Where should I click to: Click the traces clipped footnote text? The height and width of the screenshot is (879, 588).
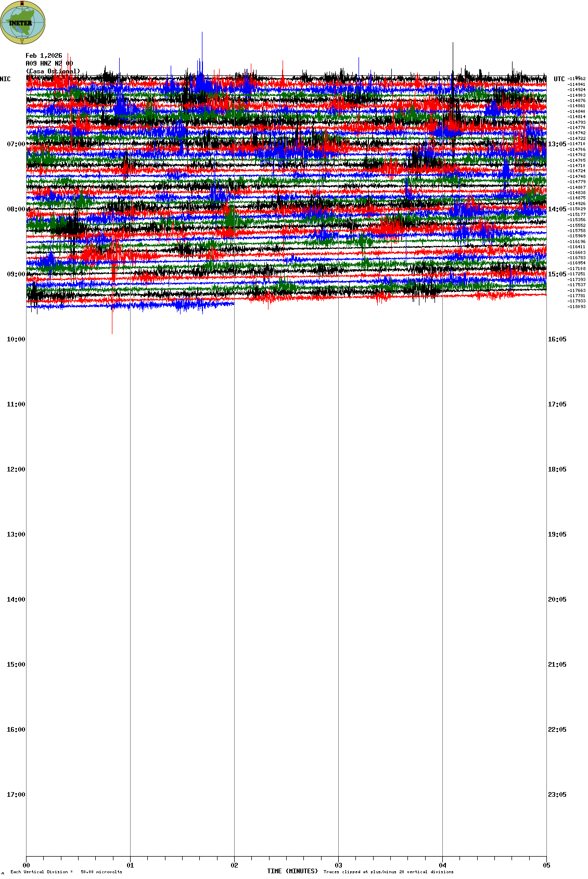click(x=388, y=872)
